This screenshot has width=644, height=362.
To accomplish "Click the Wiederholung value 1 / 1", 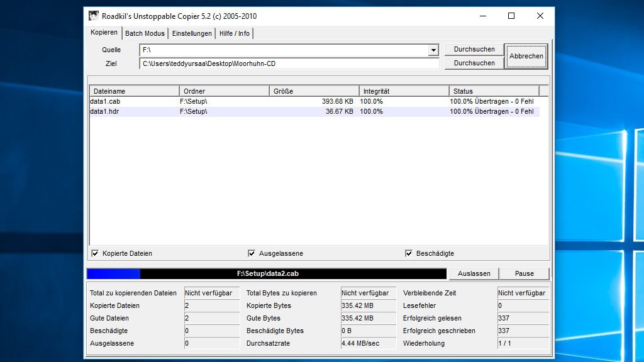I will (523, 343).
